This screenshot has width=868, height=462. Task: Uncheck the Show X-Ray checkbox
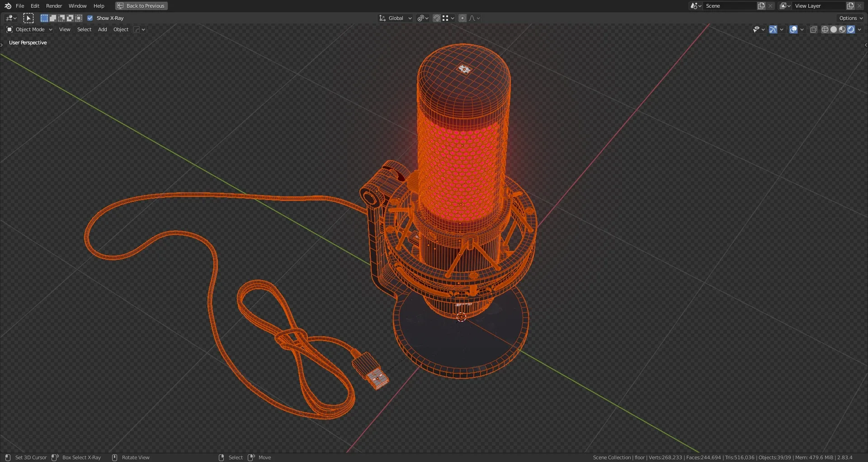point(90,18)
